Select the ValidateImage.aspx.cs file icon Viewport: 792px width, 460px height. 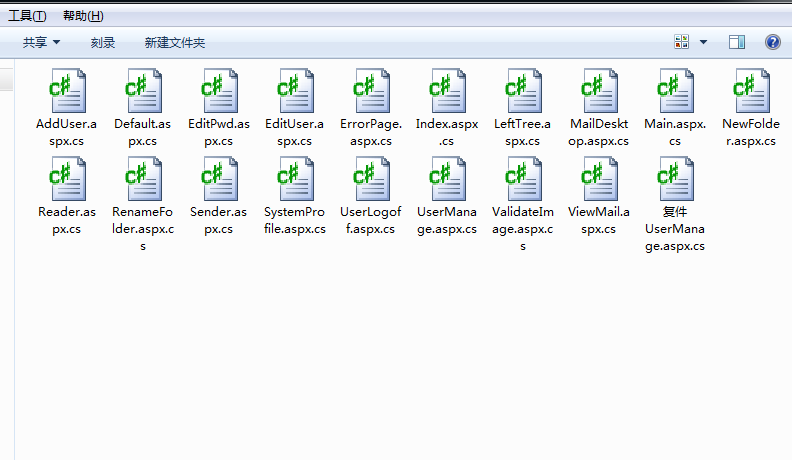[523, 179]
